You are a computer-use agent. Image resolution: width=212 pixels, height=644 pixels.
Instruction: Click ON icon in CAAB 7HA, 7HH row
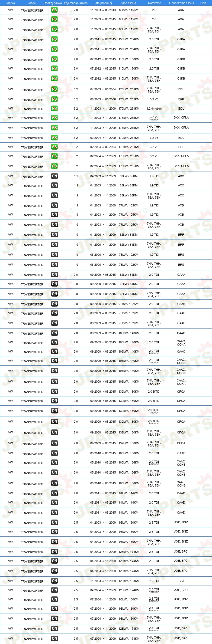(x=54, y=323)
